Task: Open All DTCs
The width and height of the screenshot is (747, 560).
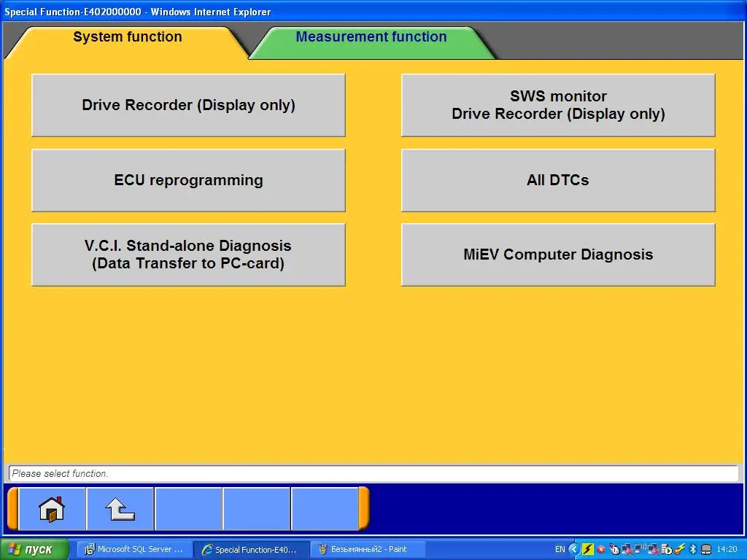Action: coord(558,180)
